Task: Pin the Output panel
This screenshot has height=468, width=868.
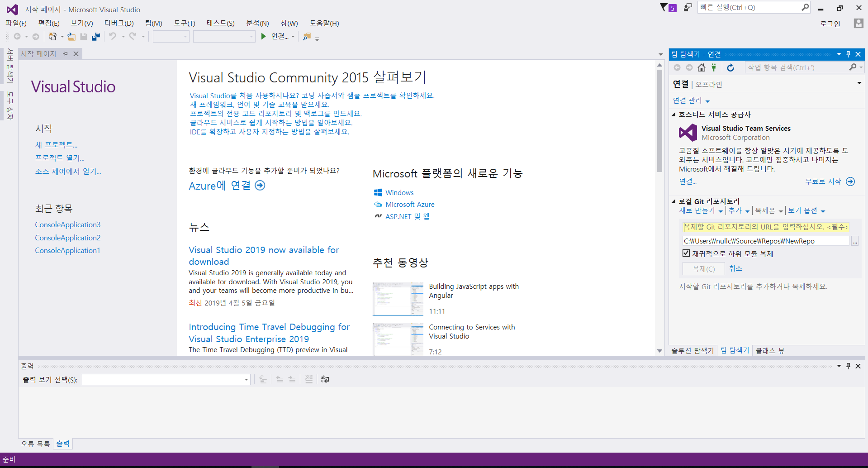Action: click(848, 366)
